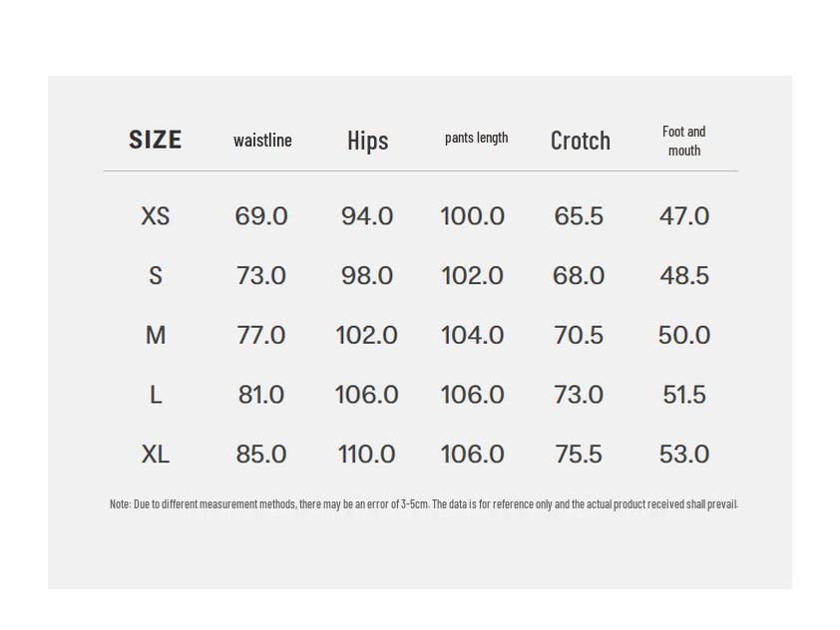Click the waistline column header

(262, 141)
